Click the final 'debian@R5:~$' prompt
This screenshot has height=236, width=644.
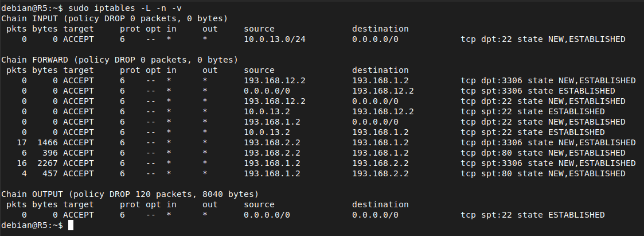[x=32, y=225]
